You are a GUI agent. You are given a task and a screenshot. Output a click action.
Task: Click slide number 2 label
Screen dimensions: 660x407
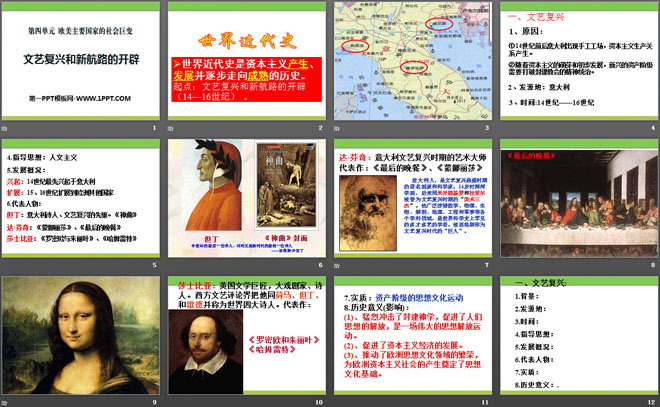pos(321,128)
